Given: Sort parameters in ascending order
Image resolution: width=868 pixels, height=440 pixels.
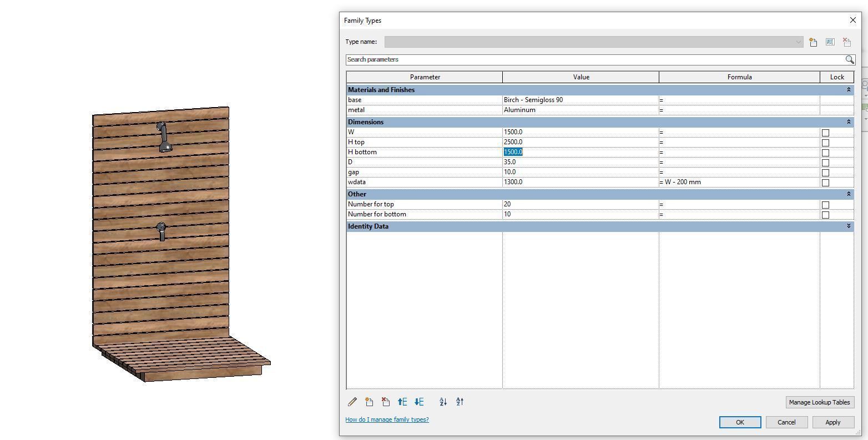Looking at the screenshot, I should tap(443, 402).
